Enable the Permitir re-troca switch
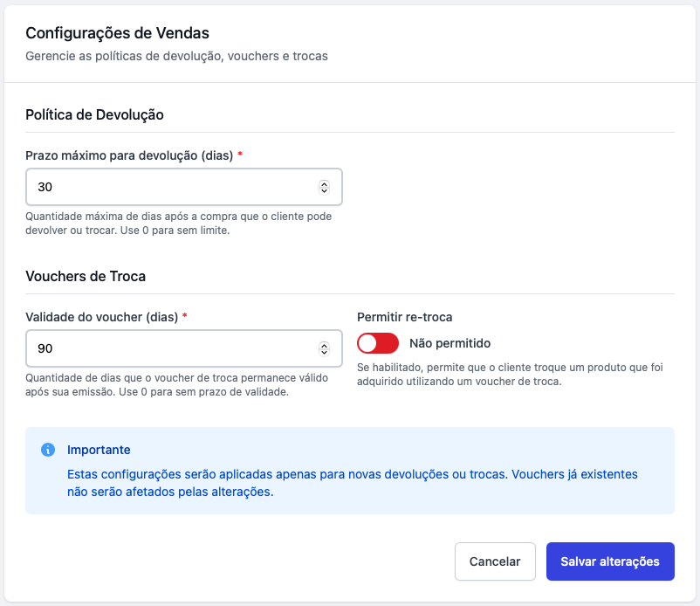The image size is (700, 606). pos(378,343)
